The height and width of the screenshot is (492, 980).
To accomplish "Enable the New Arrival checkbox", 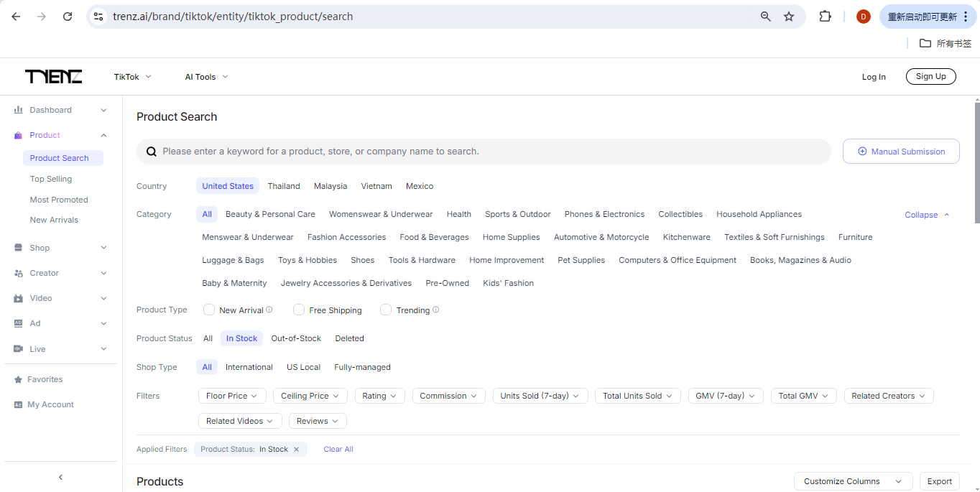I will click(209, 310).
